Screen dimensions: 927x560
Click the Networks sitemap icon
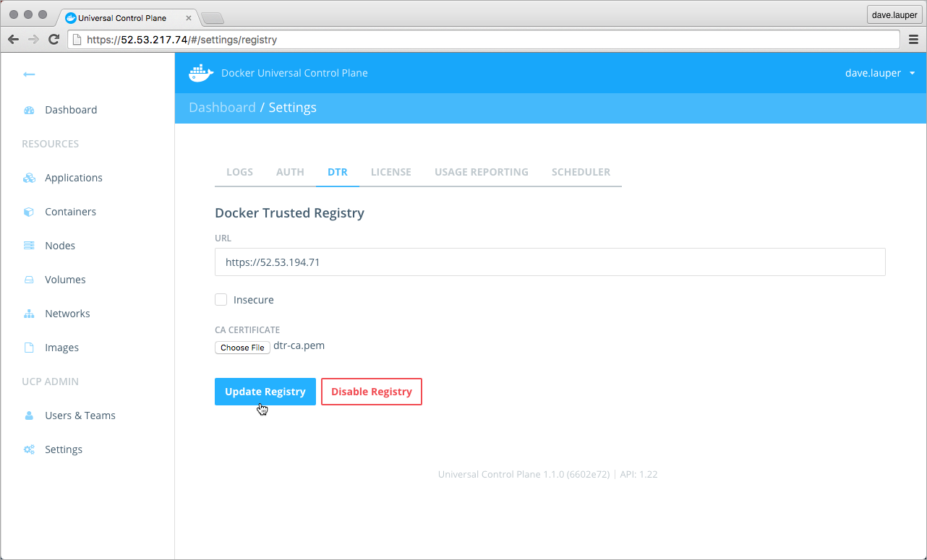29,314
